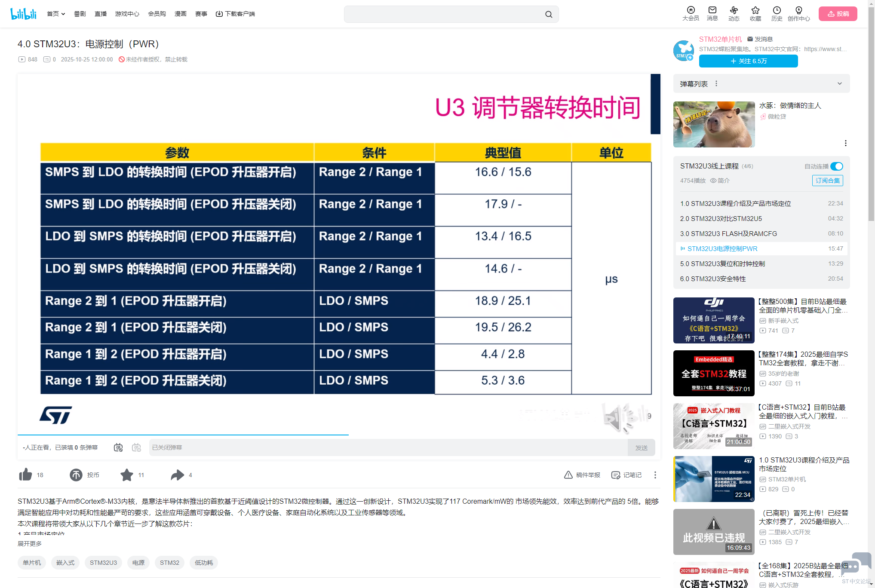
Task: Toggle 自动连播 autoplay switch
Action: pyautogui.click(x=837, y=166)
